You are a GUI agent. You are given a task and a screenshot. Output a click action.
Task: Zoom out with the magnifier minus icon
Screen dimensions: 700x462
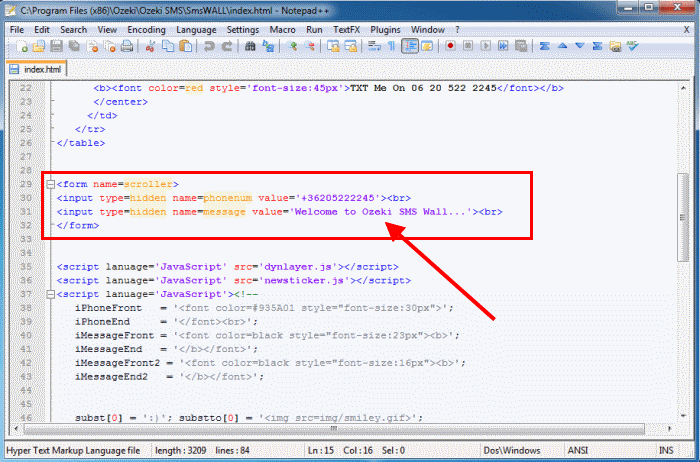point(309,46)
